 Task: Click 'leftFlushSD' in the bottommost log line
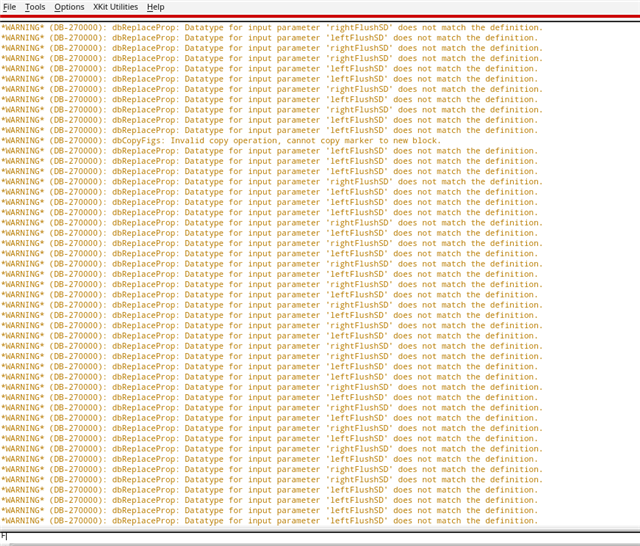357,520
